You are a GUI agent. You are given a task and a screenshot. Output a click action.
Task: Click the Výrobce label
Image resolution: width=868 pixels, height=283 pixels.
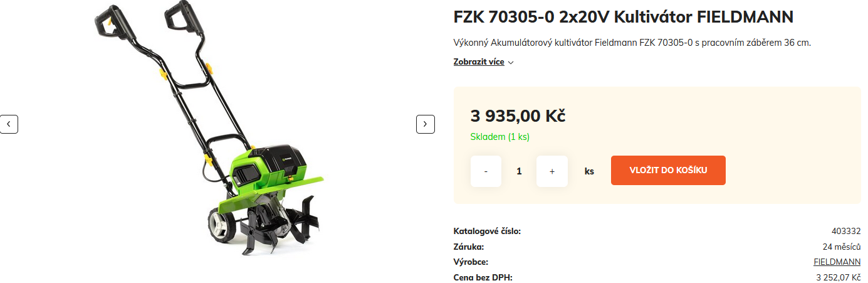[471, 262]
